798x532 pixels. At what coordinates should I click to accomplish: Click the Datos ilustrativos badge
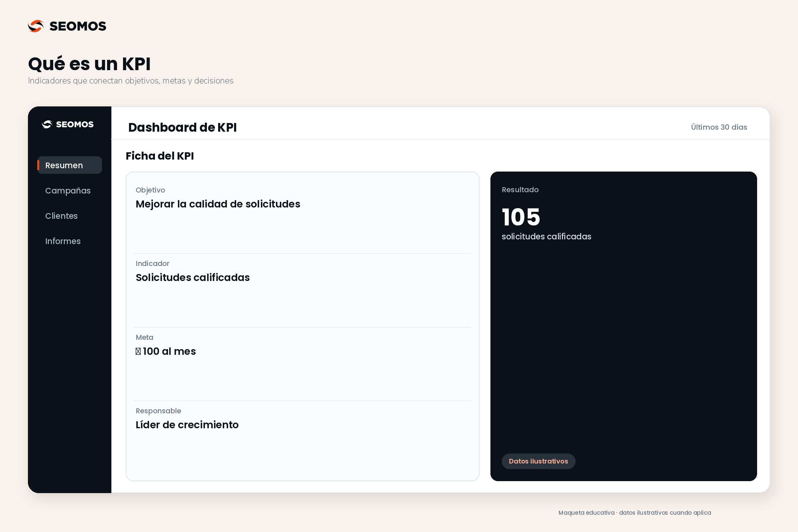(x=538, y=461)
